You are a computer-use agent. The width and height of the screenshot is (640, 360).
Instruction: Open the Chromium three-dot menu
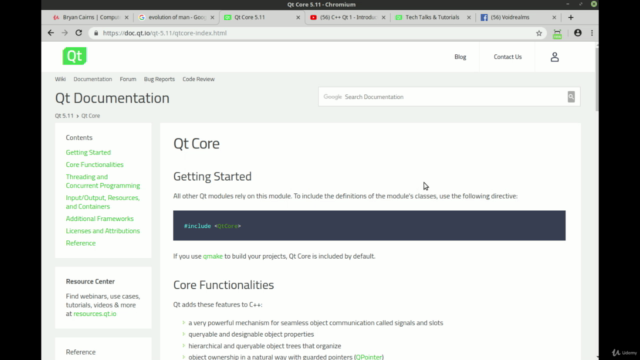(x=592, y=33)
